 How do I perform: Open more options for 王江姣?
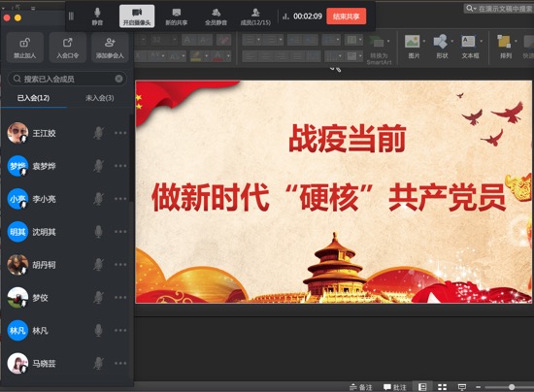(x=120, y=133)
